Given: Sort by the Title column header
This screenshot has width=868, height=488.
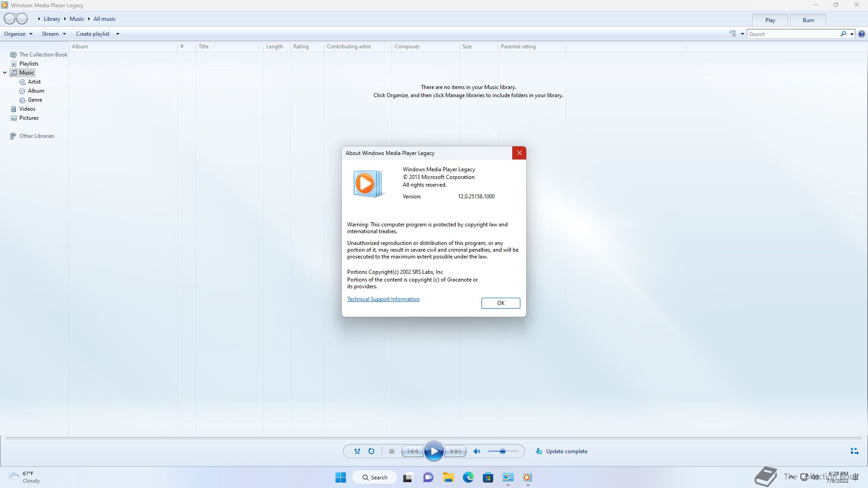Looking at the screenshot, I should click(x=230, y=47).
